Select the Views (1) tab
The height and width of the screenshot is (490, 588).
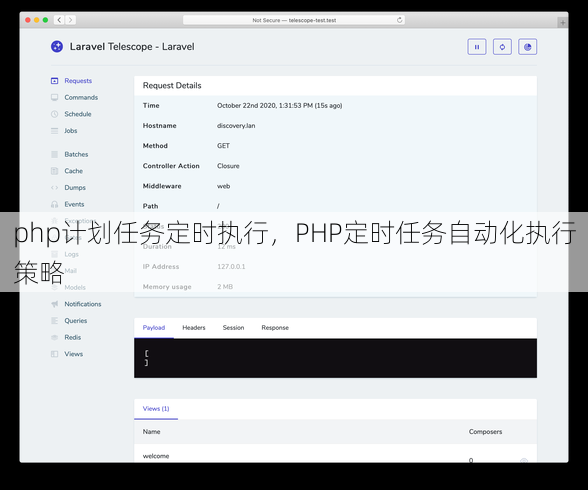(156, 409)
